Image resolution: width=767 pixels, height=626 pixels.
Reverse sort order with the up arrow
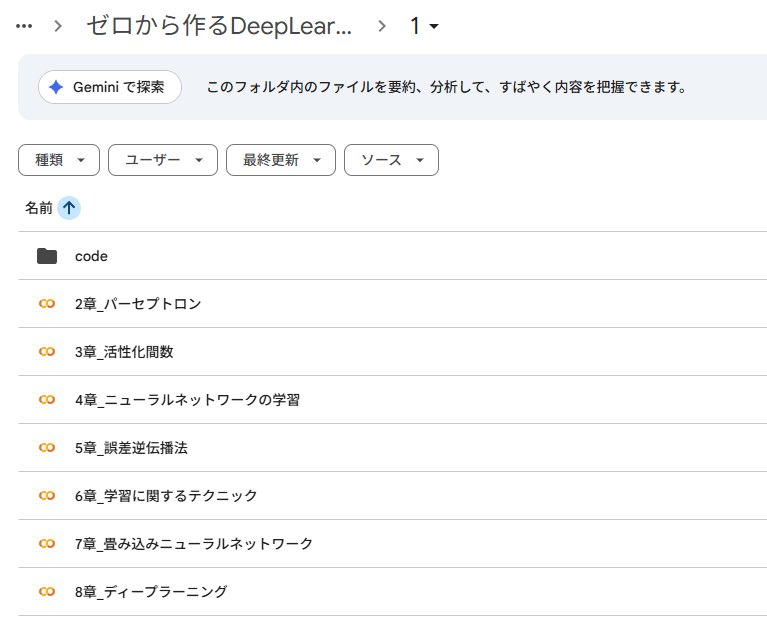(x=69, y=208)
